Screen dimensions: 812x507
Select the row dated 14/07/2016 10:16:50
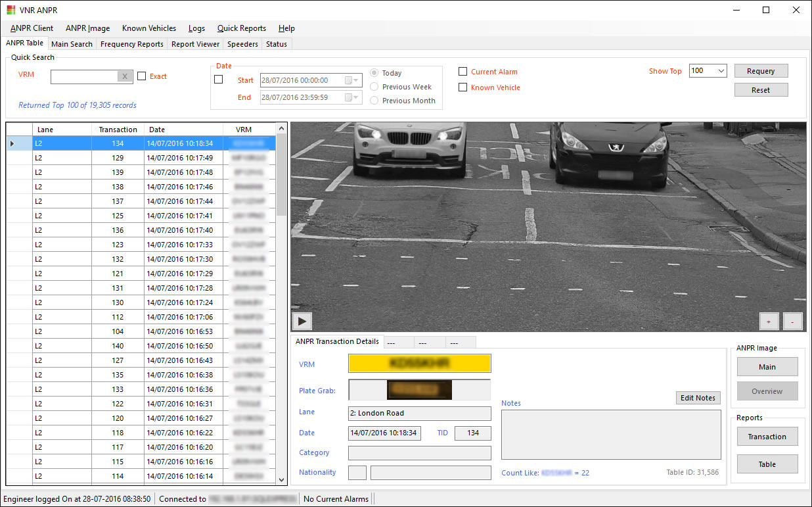click(x=141, y=346)
